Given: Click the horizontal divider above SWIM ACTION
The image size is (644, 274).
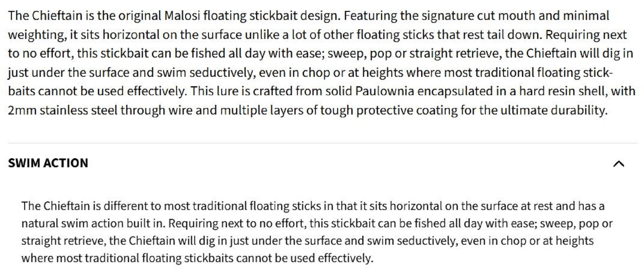Looking at the screenshot, I should [322, 143].
